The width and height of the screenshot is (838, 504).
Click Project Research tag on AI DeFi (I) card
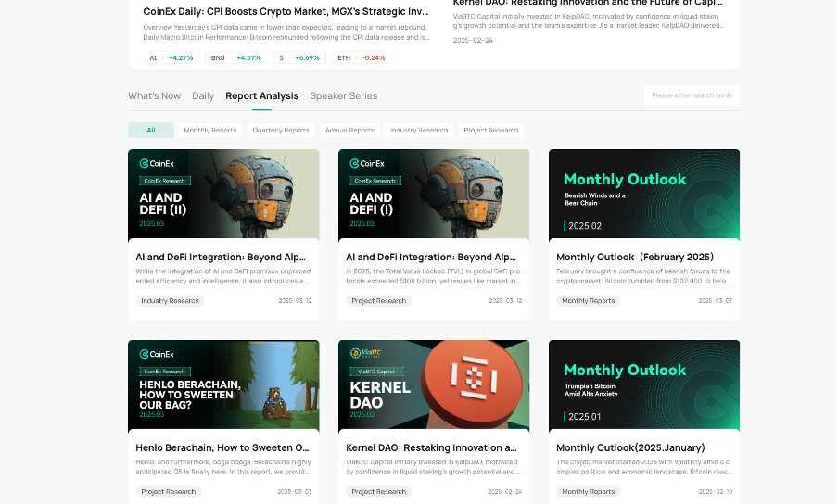click(379, 301)
